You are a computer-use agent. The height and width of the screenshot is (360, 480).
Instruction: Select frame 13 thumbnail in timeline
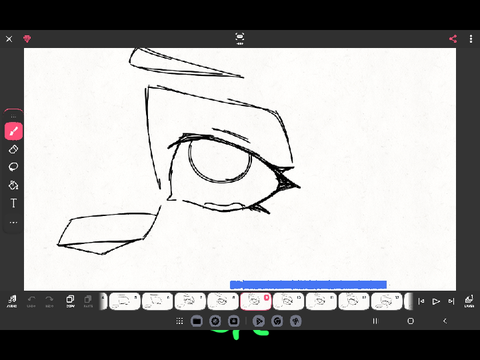click(386, 301)
